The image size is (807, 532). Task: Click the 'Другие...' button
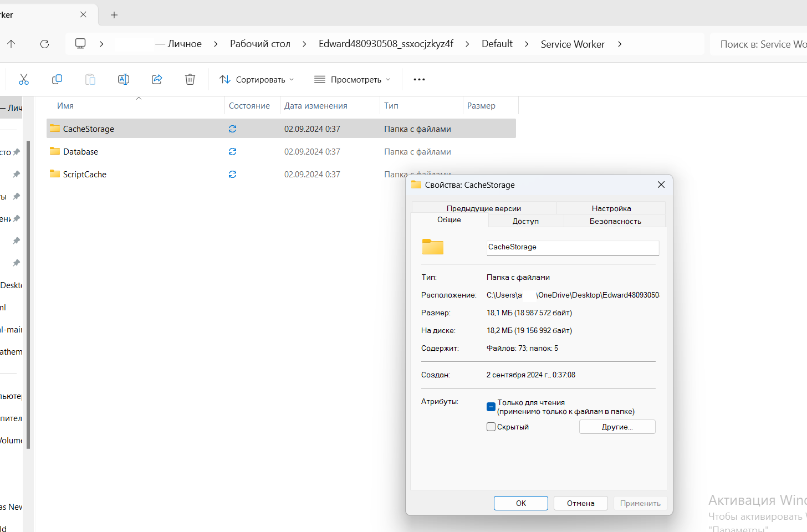(617, 427)
